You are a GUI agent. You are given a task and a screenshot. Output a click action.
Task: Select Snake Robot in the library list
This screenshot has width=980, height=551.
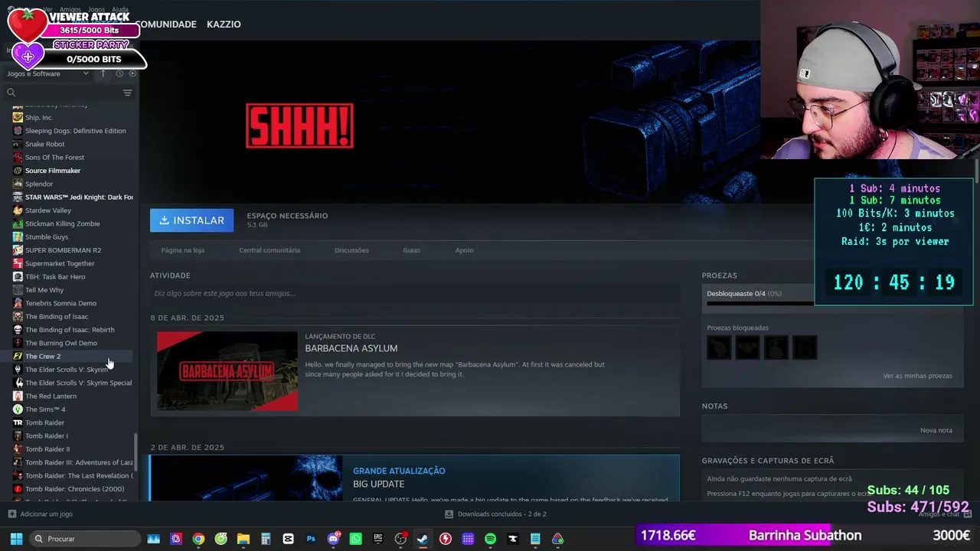[x=44, y=144]
